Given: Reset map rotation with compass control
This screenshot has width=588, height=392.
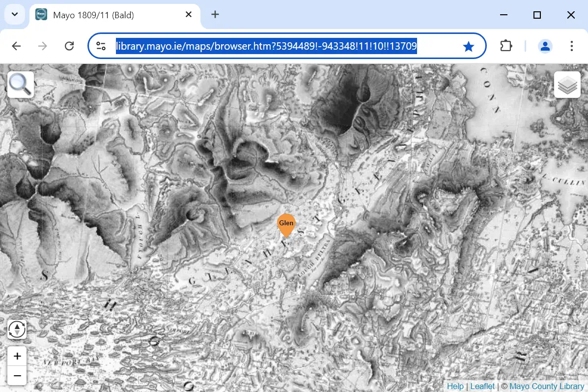Looking at the screenshot, I should [17, 330].
